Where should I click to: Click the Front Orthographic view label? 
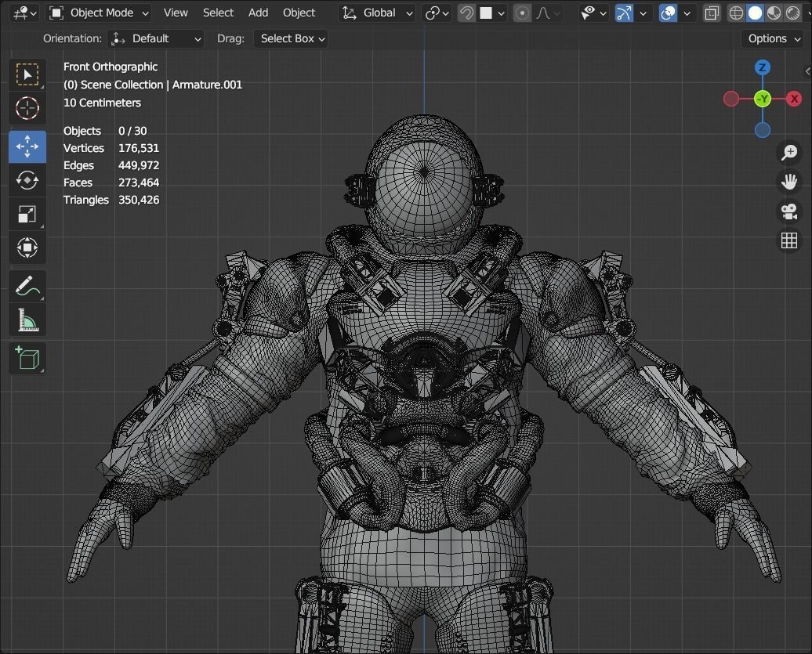coord(111,67)
